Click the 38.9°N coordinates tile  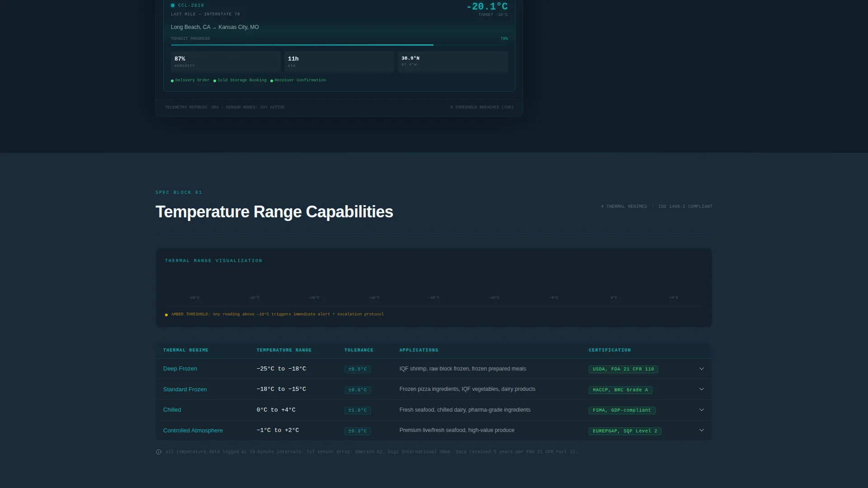point(453,62)
